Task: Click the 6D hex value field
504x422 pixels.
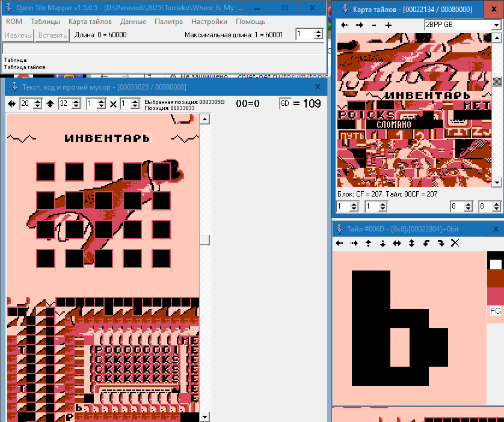Action: (285, 103)
